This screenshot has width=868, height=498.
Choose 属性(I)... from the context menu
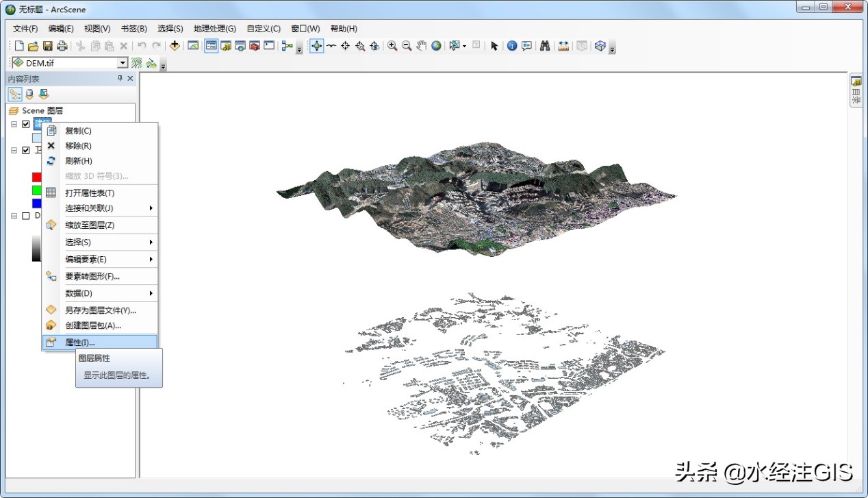[x=80, y=343]
